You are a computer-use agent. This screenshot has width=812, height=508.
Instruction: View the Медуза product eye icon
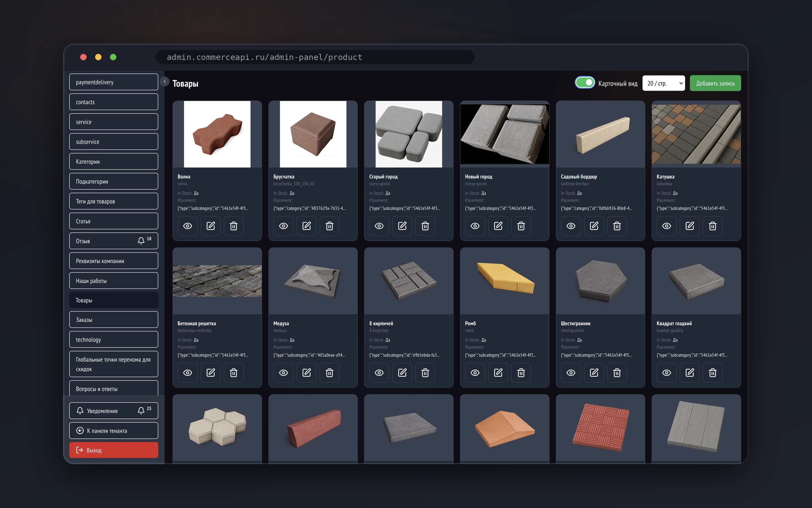pos(284,373)
